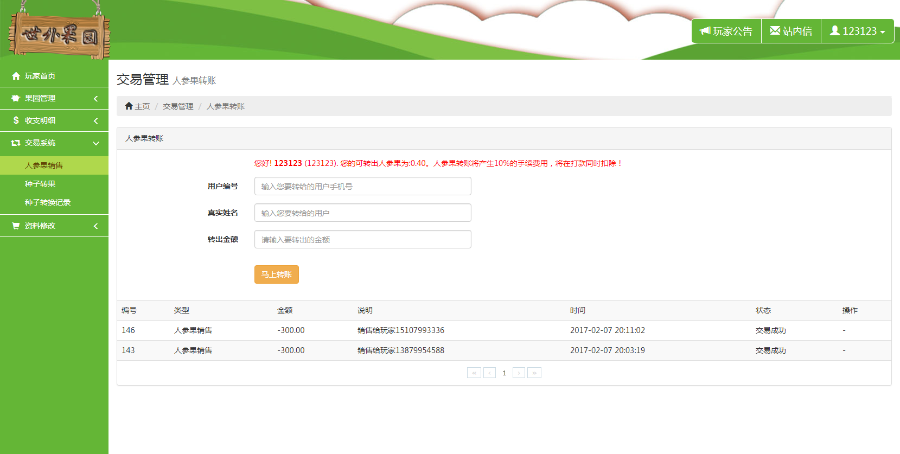Viewport: 900px width, 454px height.
Task: Click 交易成功 status in row 143
Action: pyautogui.click(x=771, y=350)
